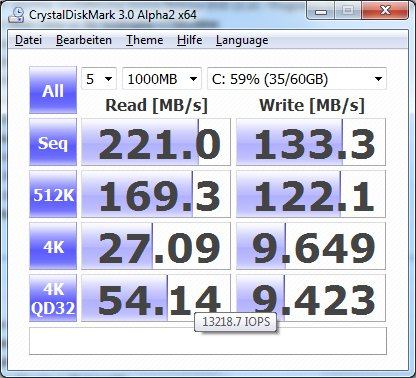Open the Language menu
Image resolution: width=416 pixels, height=378 pixels.
click(x=242, y=40)
